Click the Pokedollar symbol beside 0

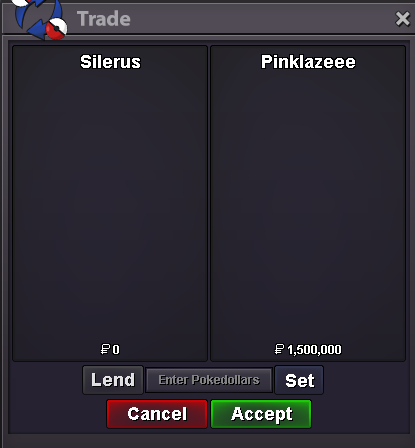click(105, 349)
